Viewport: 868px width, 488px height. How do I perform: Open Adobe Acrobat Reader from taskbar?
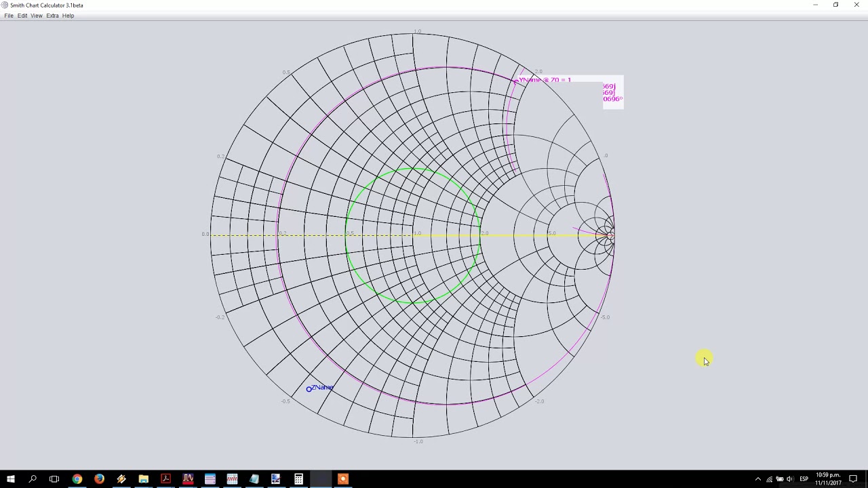click(165, 479)
